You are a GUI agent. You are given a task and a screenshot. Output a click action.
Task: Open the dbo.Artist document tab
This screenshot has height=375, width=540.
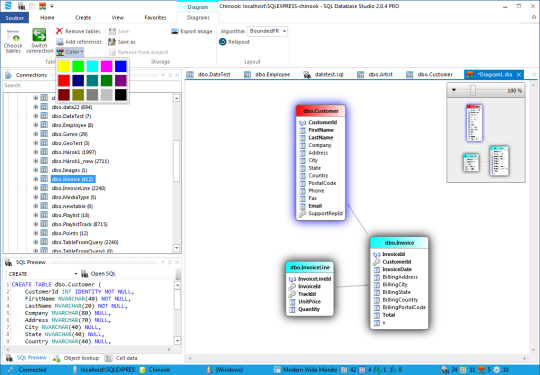pos(375,74)
